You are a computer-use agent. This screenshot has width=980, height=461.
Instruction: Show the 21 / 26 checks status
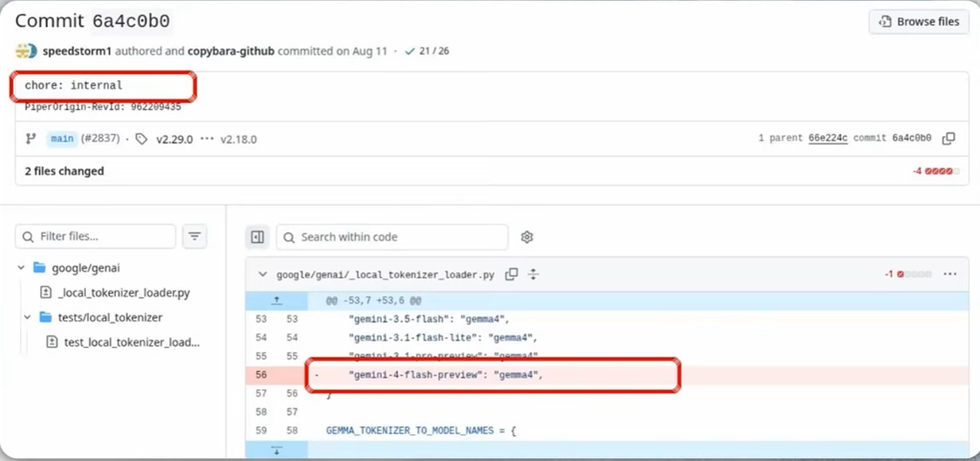coord(434,52)
